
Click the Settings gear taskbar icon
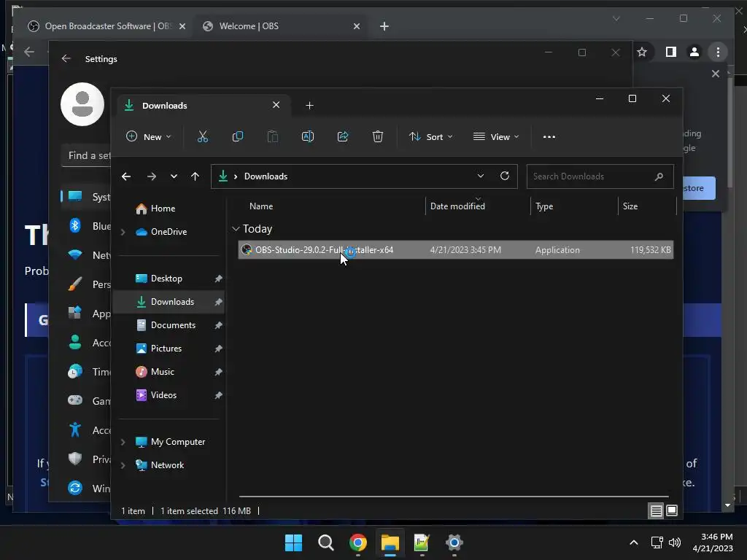[x=454, y=542]
